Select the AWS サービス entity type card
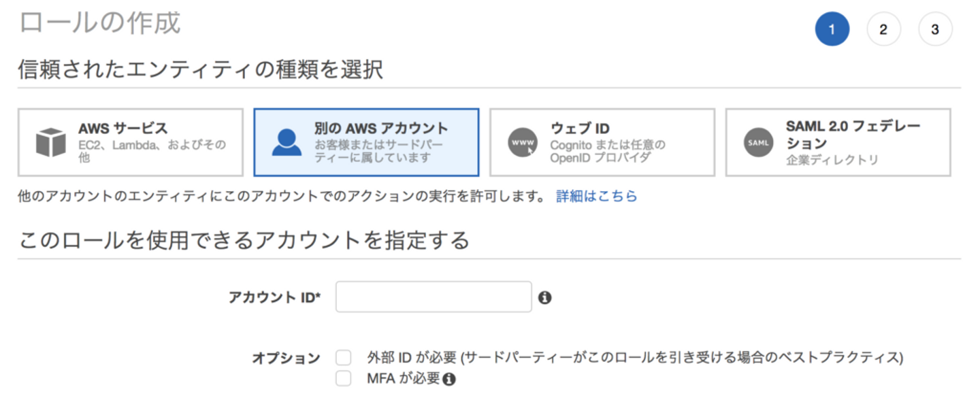This screenshot has width=980, height=402. pyautogui.click(x=131, y=142)
